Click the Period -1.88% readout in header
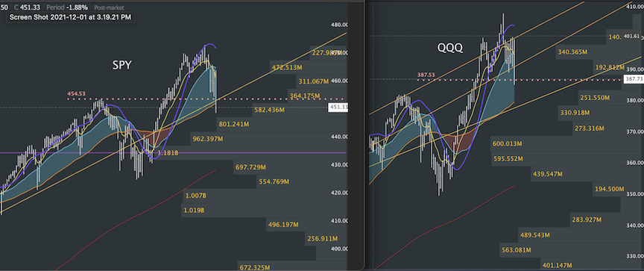The width and height of the screenshot is (644, 271). coord(67,7)
